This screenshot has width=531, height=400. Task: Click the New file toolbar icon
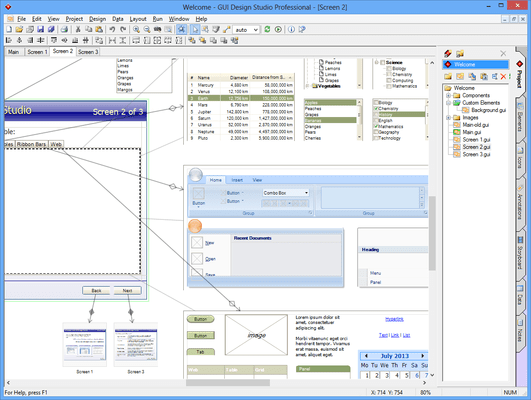point(9,29)
